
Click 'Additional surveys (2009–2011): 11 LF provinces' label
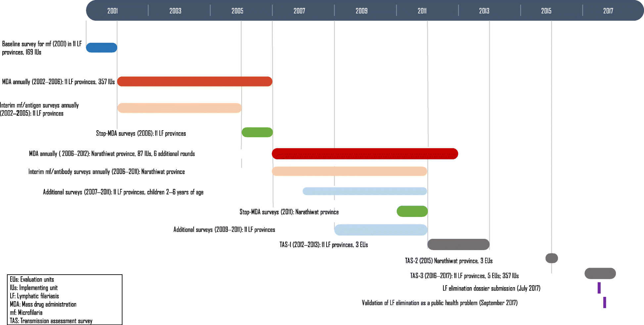click(224, 230)
